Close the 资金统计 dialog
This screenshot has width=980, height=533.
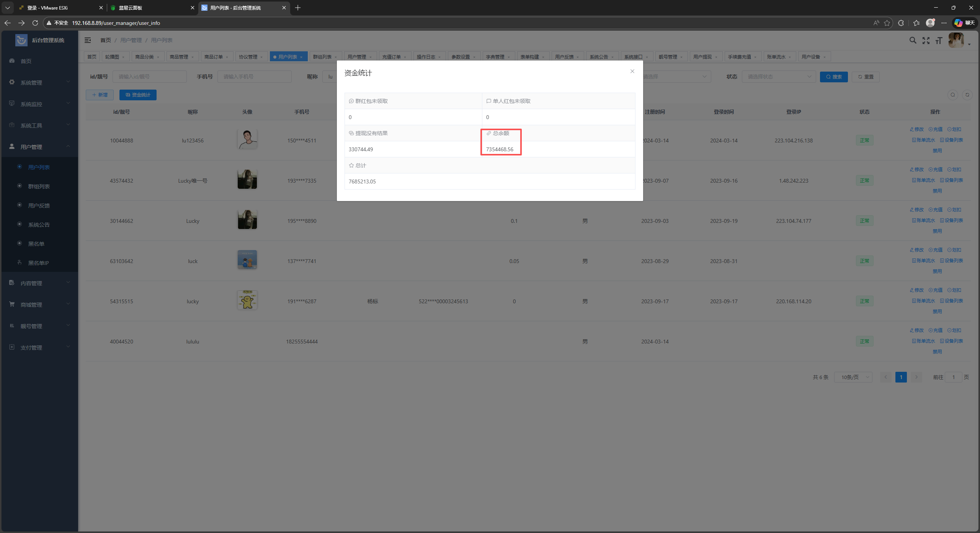click(632, 71)
